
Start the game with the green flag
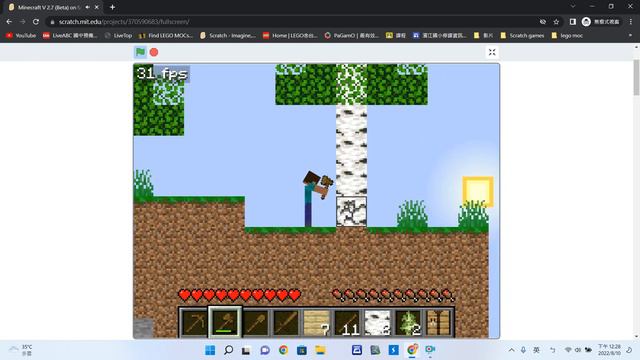[x=140, y=52]
